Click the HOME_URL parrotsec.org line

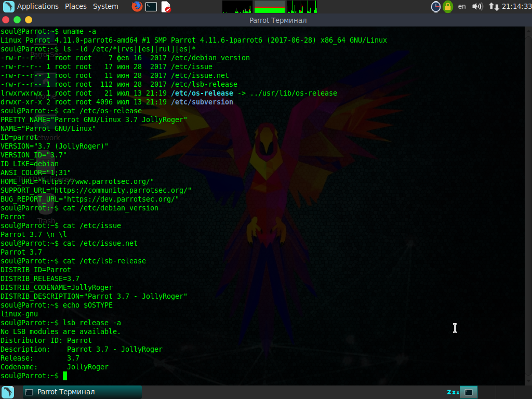pyautogui.click(x=77, y=181)
